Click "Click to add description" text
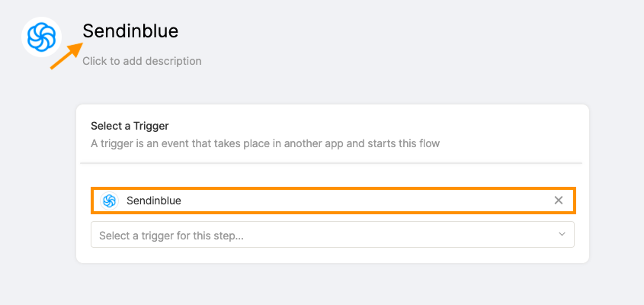The width and height of the screenshot is (644, 305). pyautogui.click(x=142, y=61)
